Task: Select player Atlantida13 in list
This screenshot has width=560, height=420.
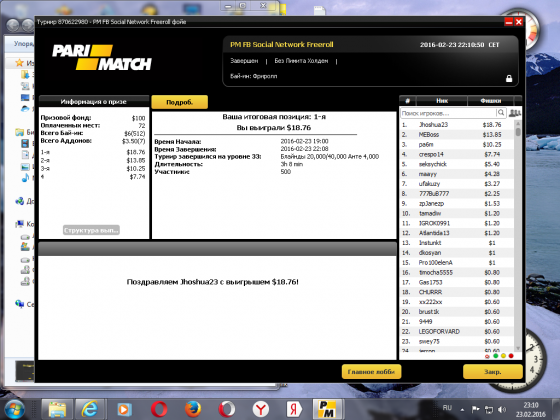Action: click(x=457, y=233)
